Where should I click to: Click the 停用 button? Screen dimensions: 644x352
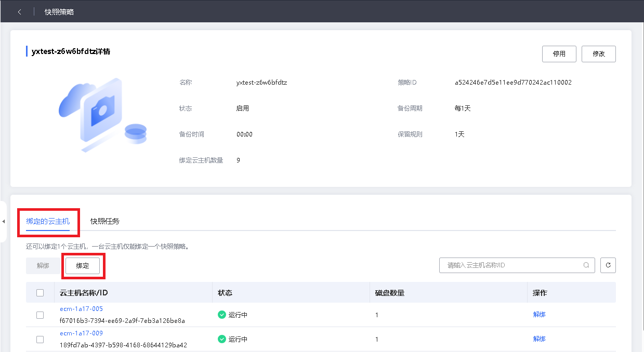[559, 54]
